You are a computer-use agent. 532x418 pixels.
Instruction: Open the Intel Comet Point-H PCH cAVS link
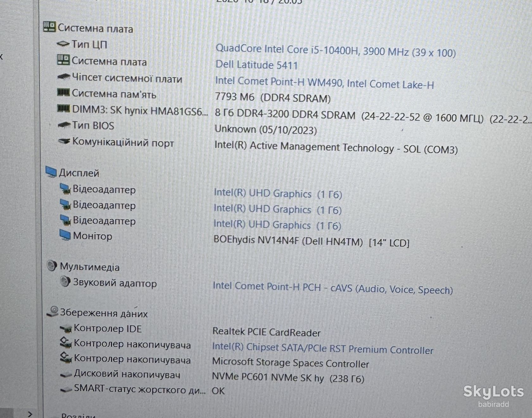pos(333,288)
